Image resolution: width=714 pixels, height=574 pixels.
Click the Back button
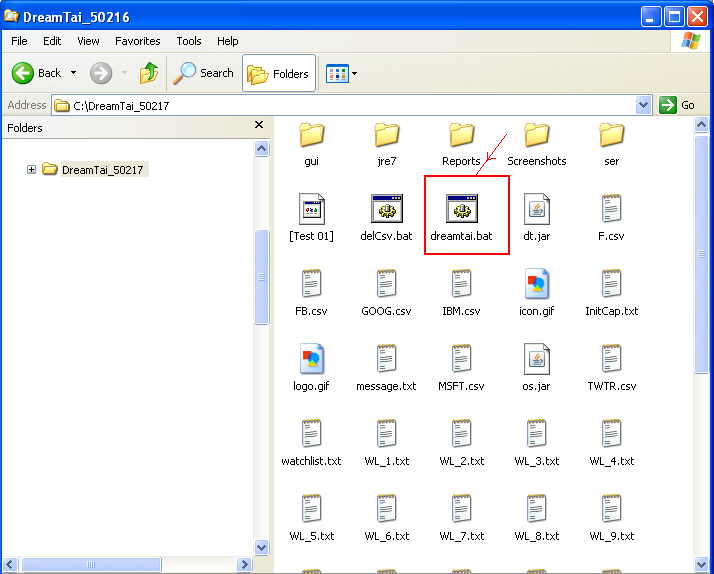36,73
